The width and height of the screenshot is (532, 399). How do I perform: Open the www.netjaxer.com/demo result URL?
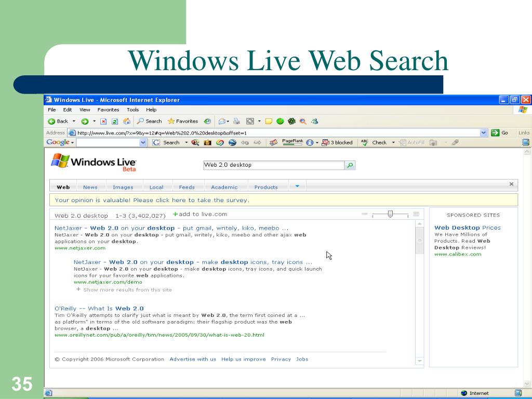(x=108, y=282)
